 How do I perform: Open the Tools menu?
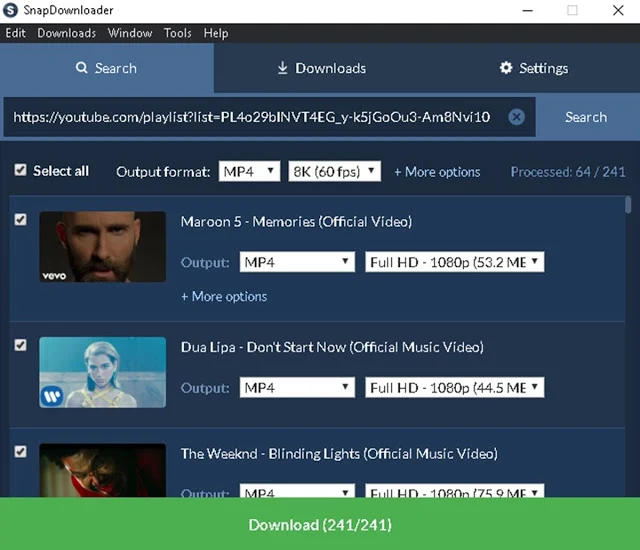click(178, 33)
